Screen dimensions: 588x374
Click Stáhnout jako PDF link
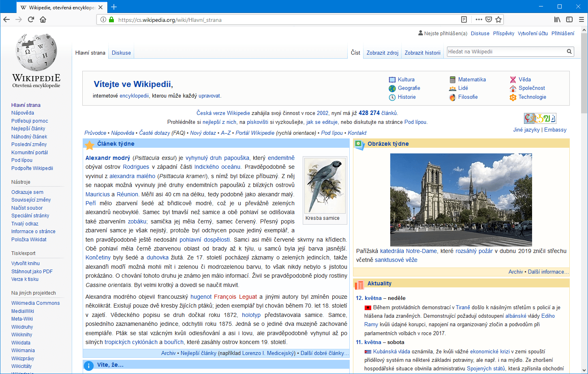pos(32,271)
